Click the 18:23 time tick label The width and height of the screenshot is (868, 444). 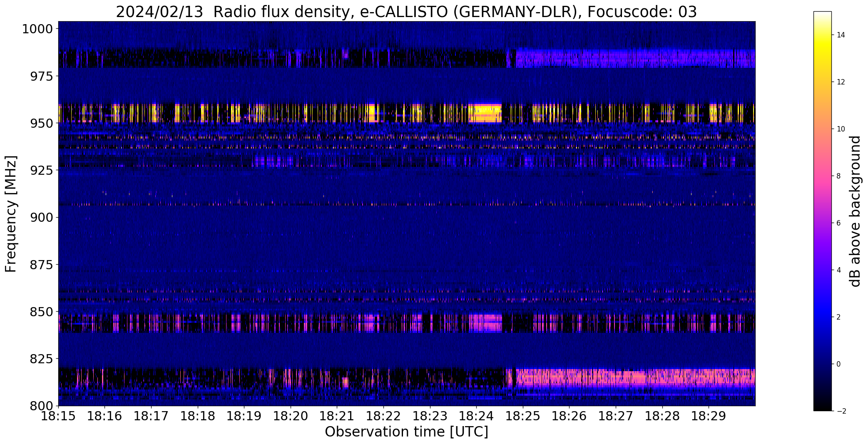[x=430, y=416]
